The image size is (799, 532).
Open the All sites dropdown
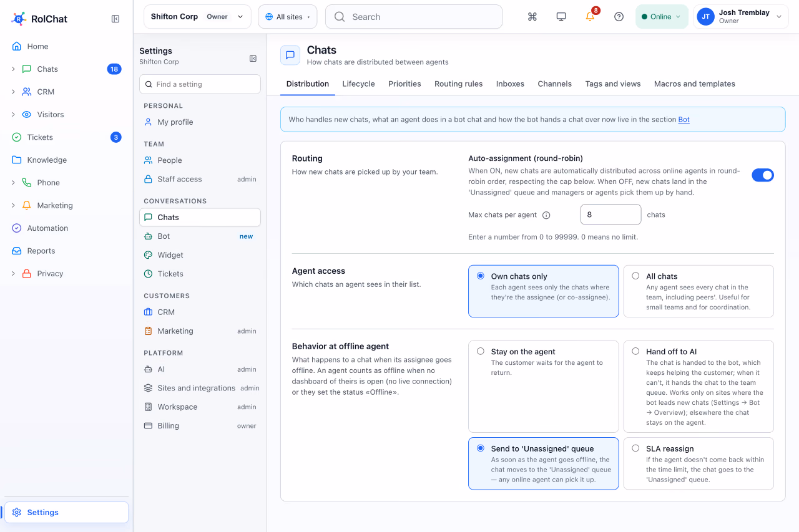pyautogui.click(x=288, y=17)
